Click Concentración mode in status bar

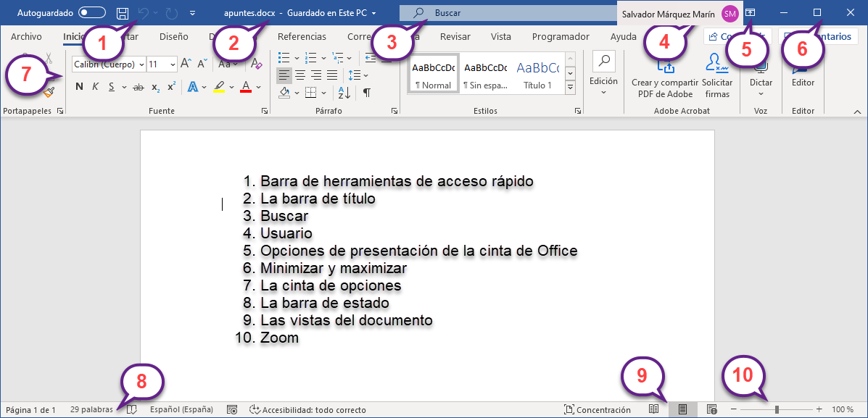[597, 409]
